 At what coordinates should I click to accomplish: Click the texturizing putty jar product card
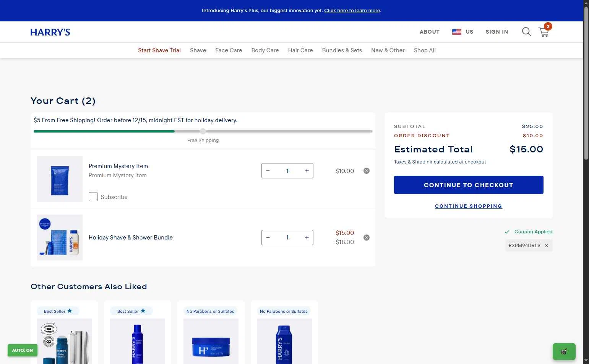pyautogui.click(x=211, y=332)
